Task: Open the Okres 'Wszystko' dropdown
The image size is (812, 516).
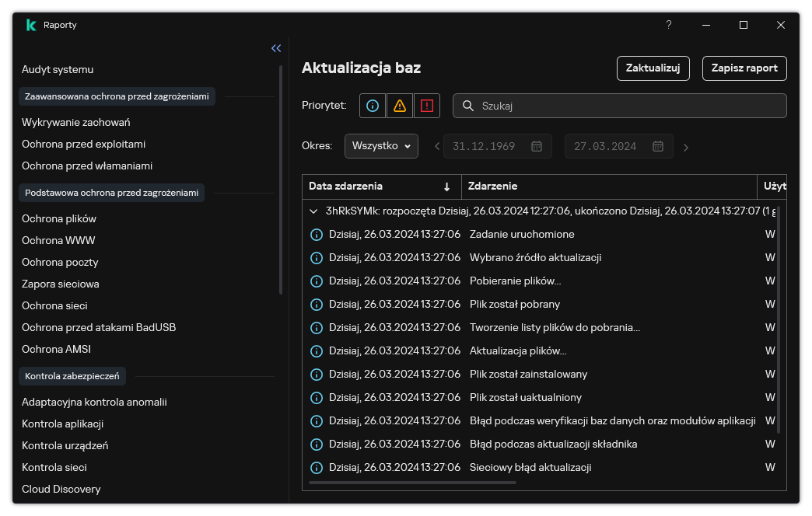Action: (x=381, y=146)
